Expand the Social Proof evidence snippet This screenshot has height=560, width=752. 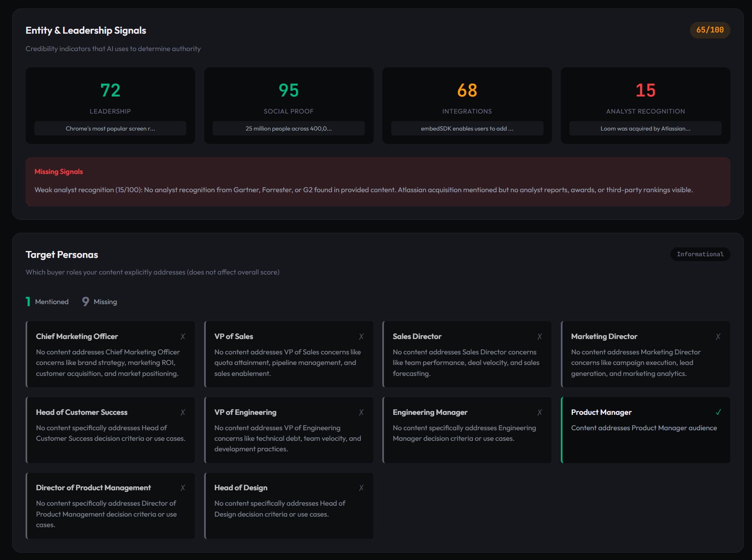(289, 129)
